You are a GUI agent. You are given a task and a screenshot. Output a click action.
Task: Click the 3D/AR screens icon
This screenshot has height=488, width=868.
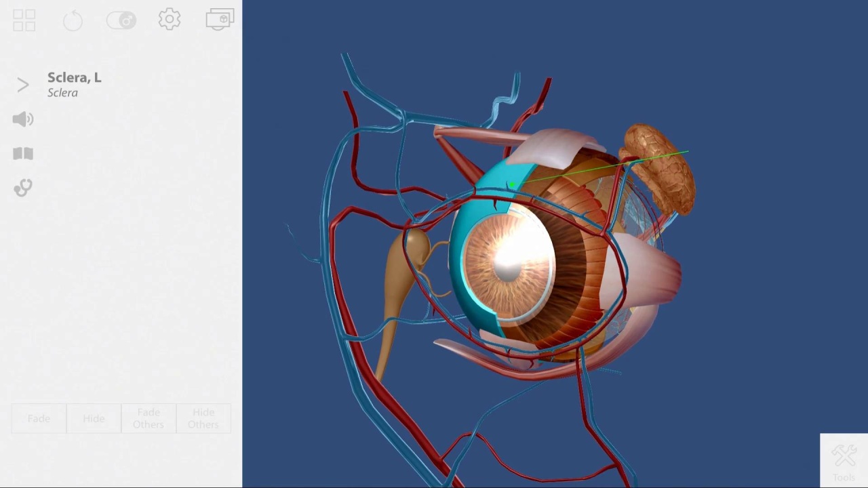220,20
